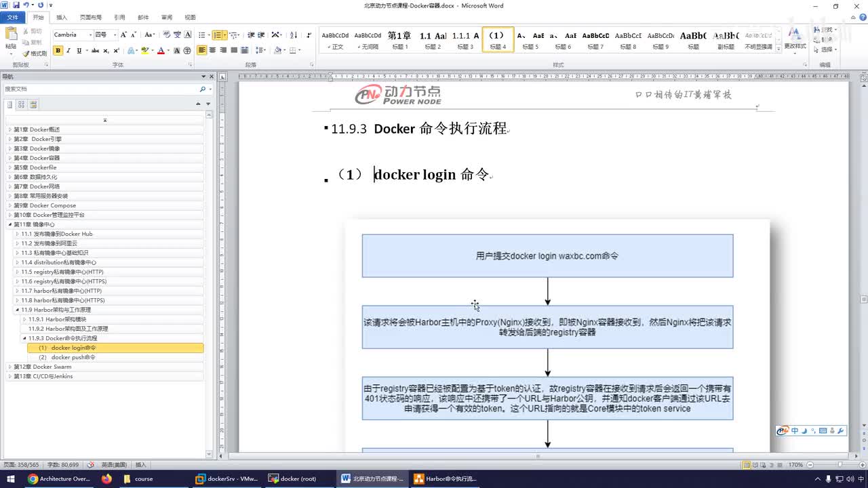Switch to the References (引用) tab

pyautogui.click(x=119, y=18)
